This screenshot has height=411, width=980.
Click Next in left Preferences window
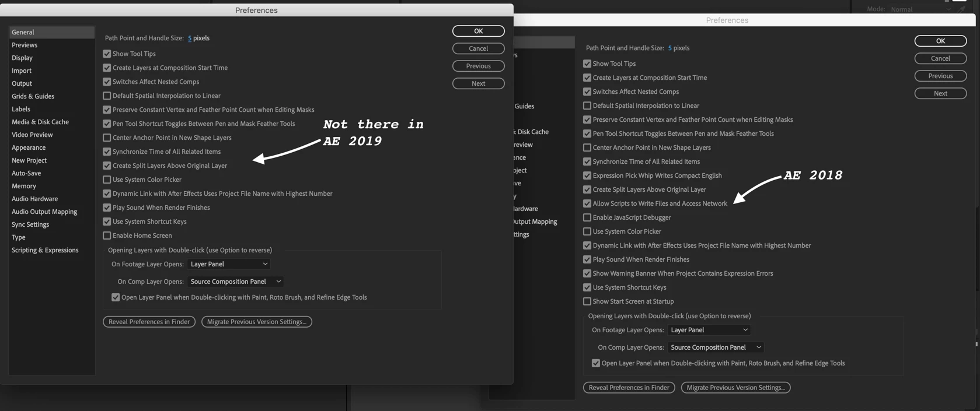pyautogui.click(x=479, y=83)
